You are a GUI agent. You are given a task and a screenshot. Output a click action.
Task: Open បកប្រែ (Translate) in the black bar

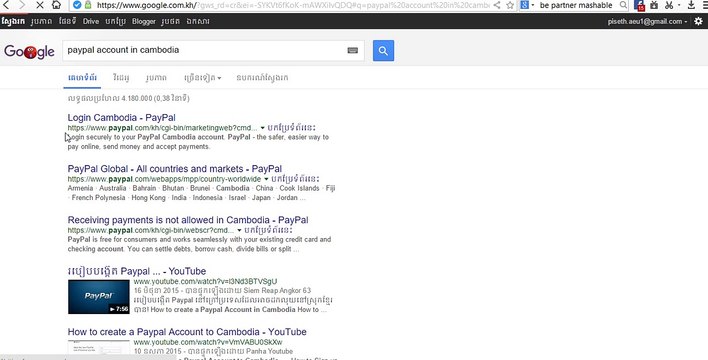(x=115, y=21)
